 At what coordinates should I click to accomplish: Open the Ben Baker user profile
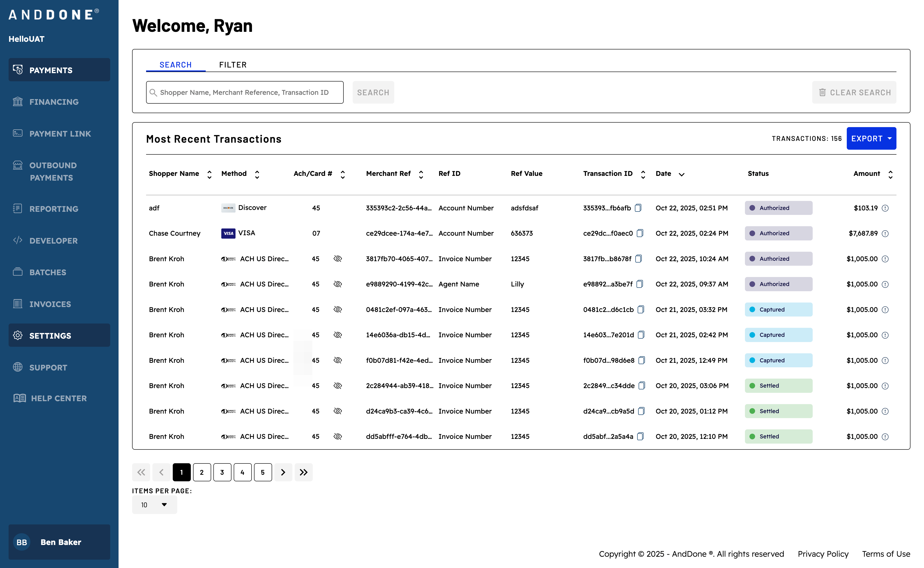tap(59, 542)
